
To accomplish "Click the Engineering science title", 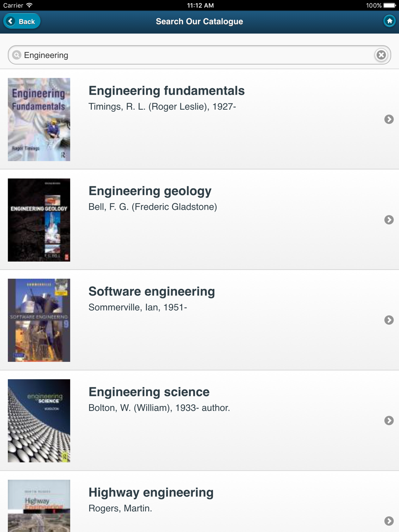I will (x=149, y=392).
